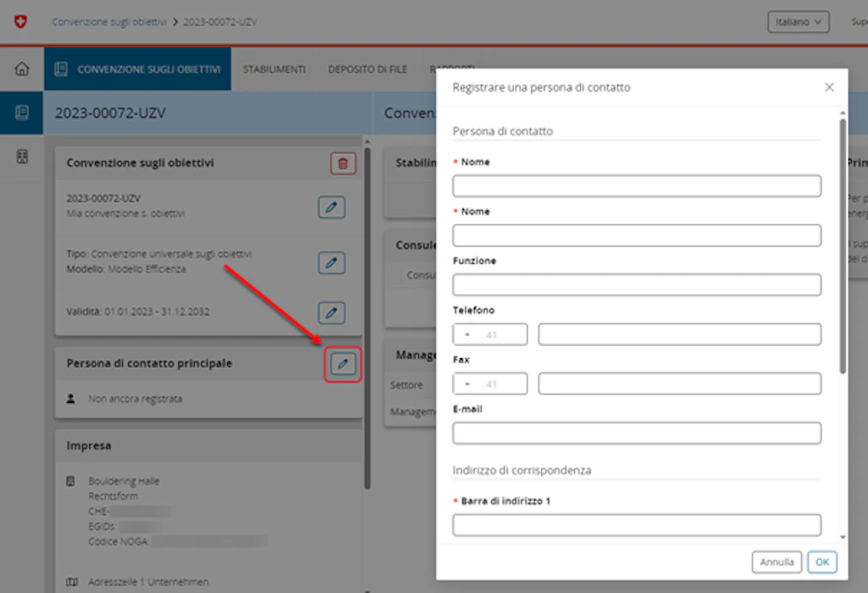The width and height of the screenshot is (868, 593).
Task: Follow the Convenzione sugli obiettivi breadcrumb link
Action: click(x=108, y=21)
